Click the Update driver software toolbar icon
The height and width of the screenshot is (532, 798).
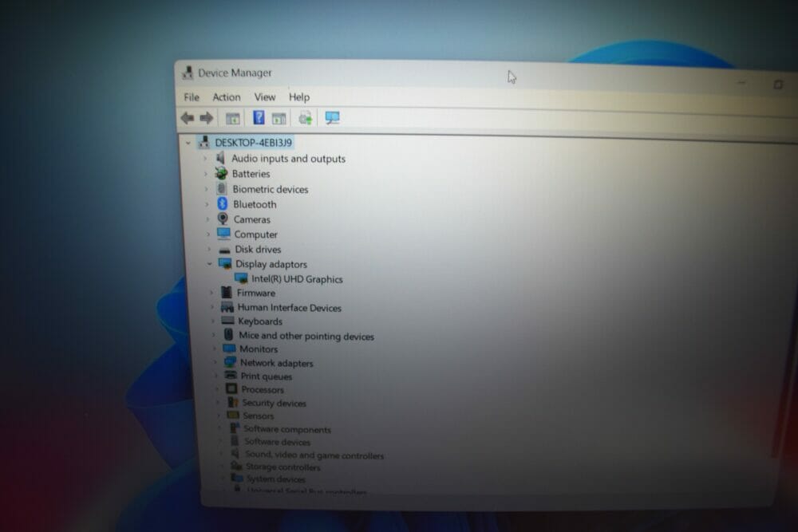(x=306, y=119)
